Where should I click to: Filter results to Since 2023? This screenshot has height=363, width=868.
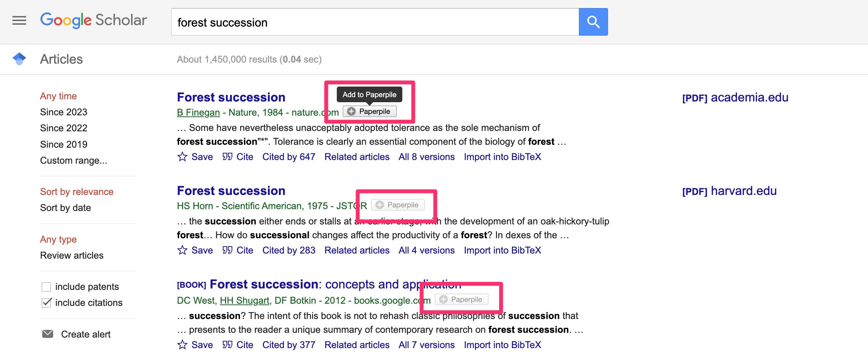(x=64, y=112)
